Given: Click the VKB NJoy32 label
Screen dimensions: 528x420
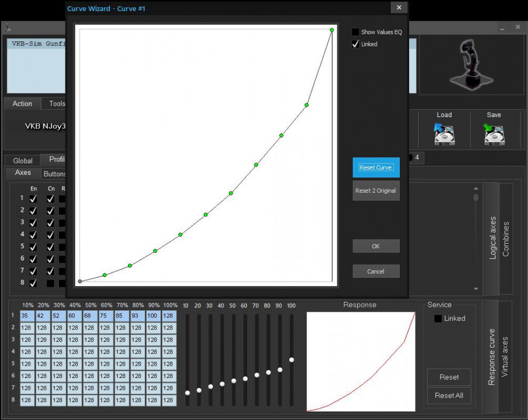Looking at the screenshot, I should 45,126.
